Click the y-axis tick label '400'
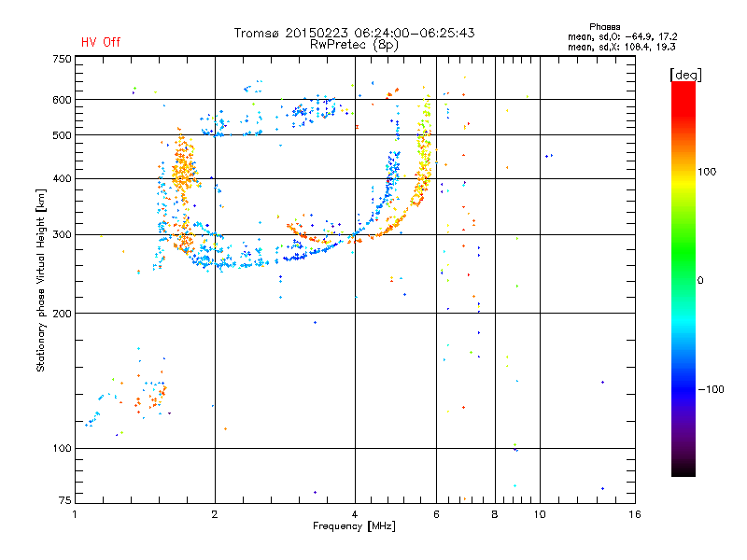Viewport: 747px width, 560px height. click(x=62, y=178)
